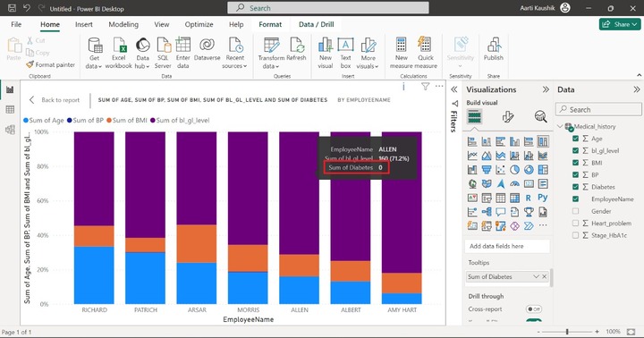
Task: Switch to the Modeling tab
Action: 123,24
